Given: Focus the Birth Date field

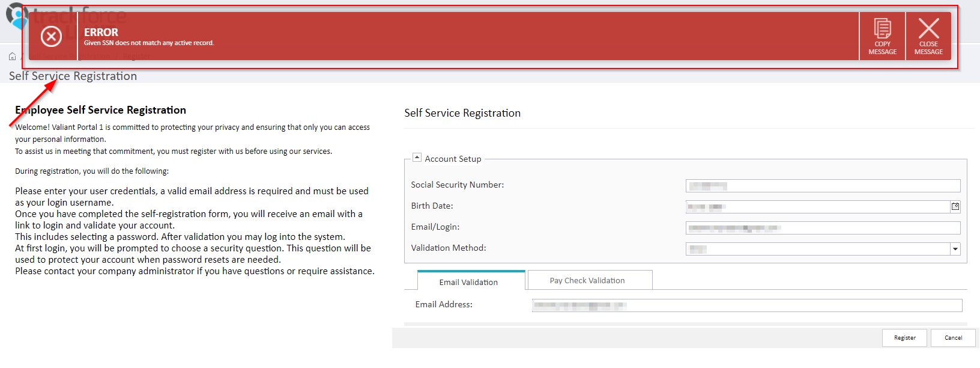Looking at the screenshot, I should coord(817,207).
